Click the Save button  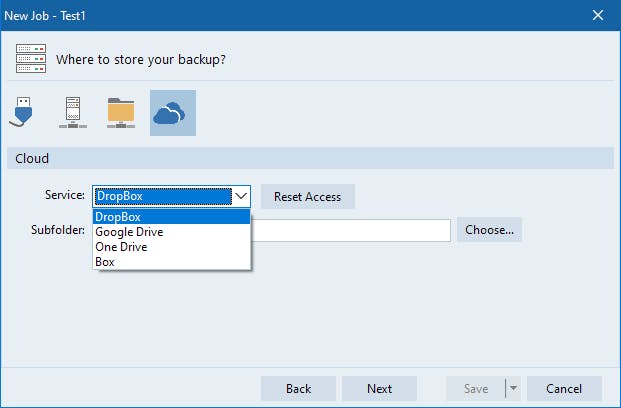(475, 388)
